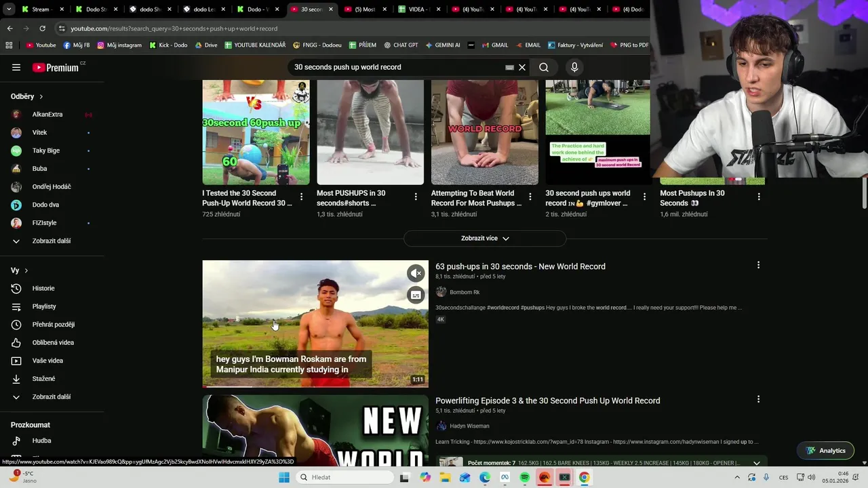Open options for 'I Tested the 30 Second' short
Viewport: 868px width, 488px height.
click(x=301, y=197)
